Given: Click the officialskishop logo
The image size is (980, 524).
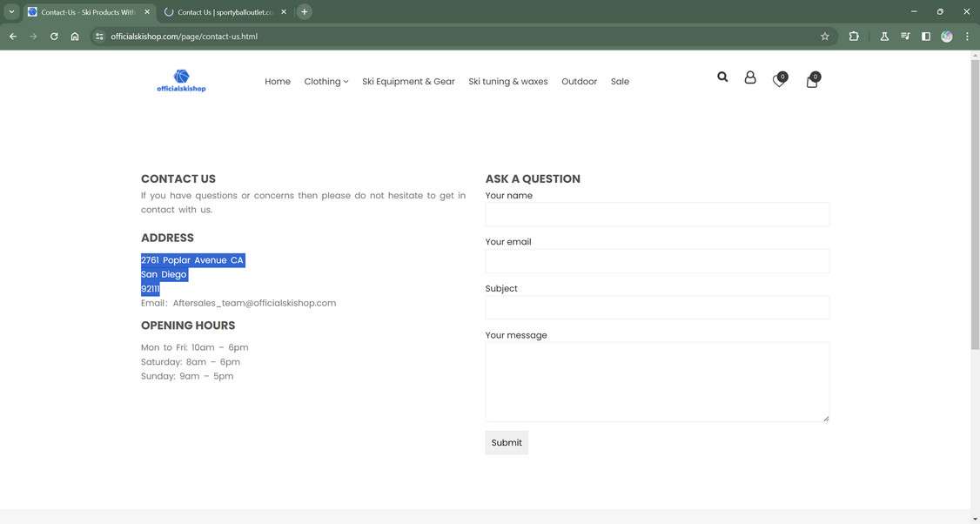Looking at the screenshot, I should [x=181, y=81].
